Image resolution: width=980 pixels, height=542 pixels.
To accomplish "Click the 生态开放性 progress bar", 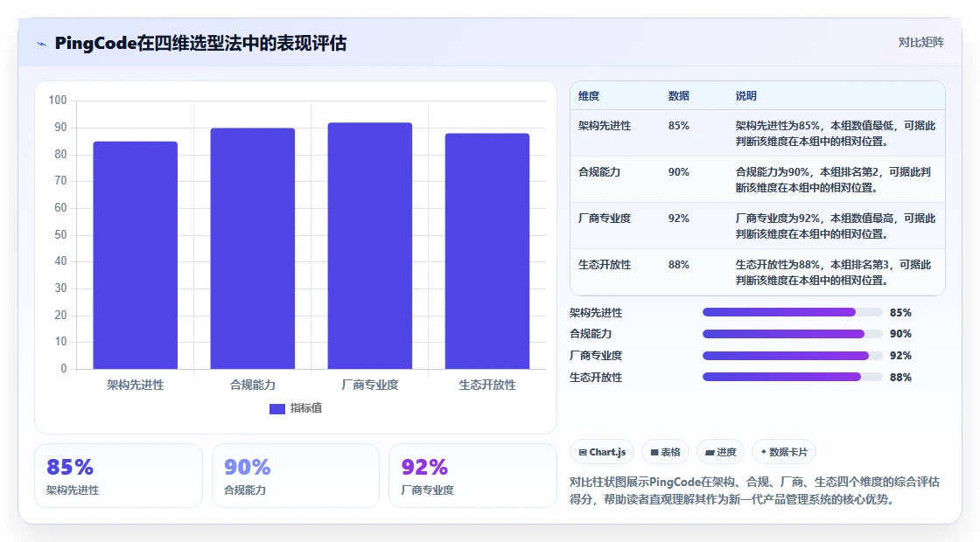I will pos(793,377).
